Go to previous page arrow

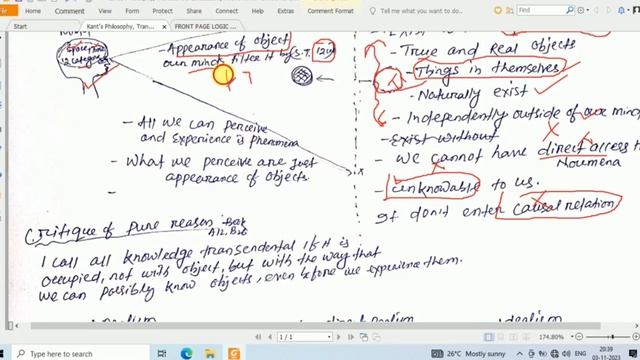point(269,337)
